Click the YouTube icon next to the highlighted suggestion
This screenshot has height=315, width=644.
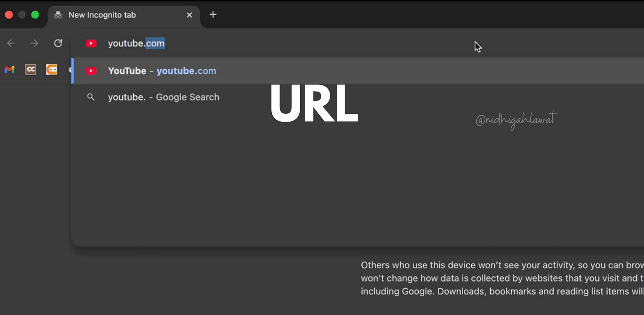click(x=91, y=71)
